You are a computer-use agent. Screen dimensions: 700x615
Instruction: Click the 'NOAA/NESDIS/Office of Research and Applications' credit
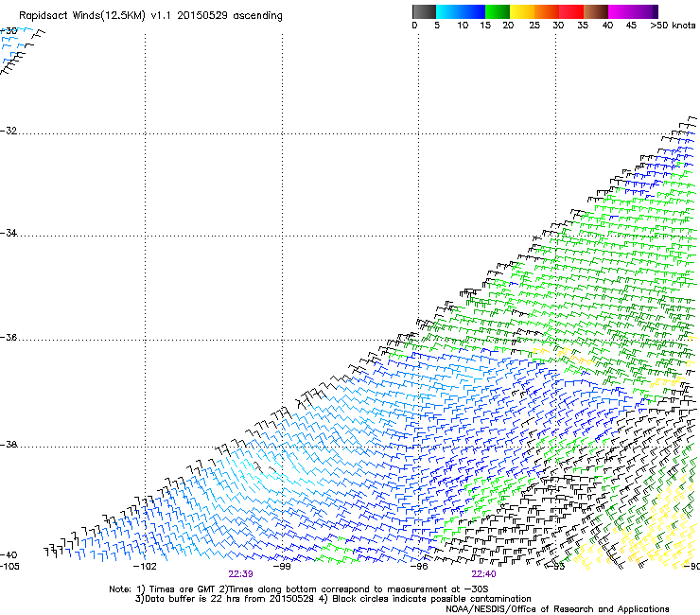point(557,609)
